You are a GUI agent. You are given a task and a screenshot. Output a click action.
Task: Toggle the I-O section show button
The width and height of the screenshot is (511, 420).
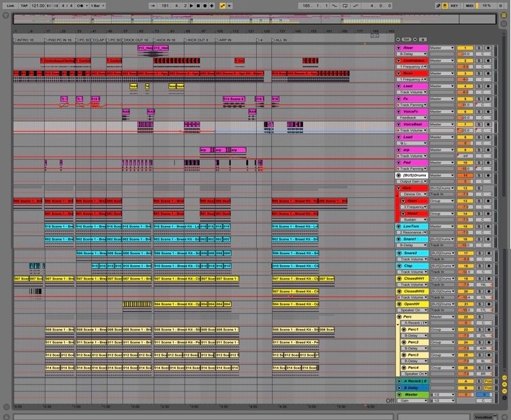[504, 378]
